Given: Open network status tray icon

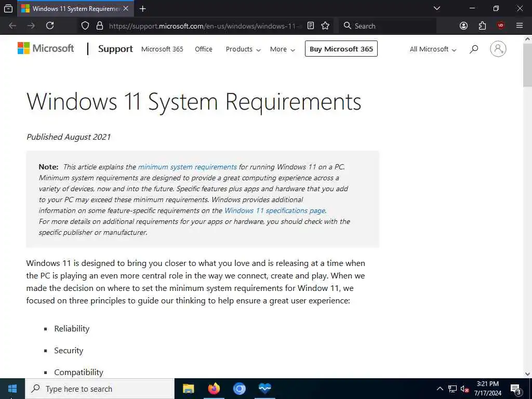Looking at the screenshot, I should pyautogui.click(x=453, y=389).
